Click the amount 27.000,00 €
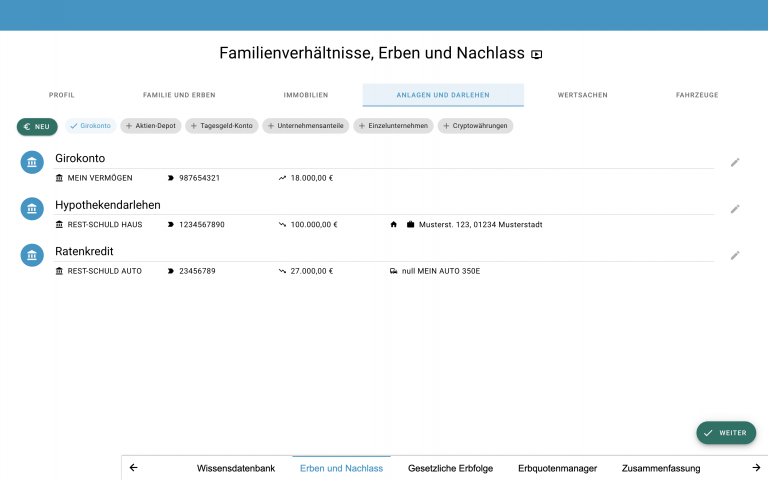Viewport: 768px width, 480px height. (312, 271)
